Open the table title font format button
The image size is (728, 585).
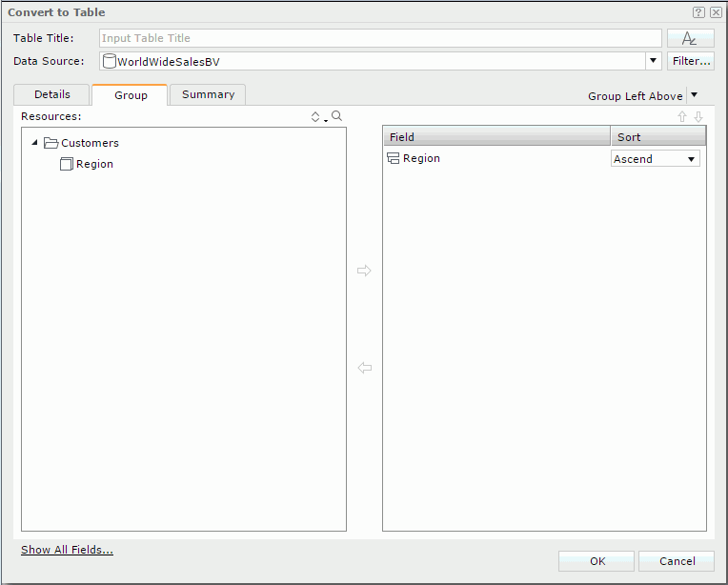pos(691,38)
